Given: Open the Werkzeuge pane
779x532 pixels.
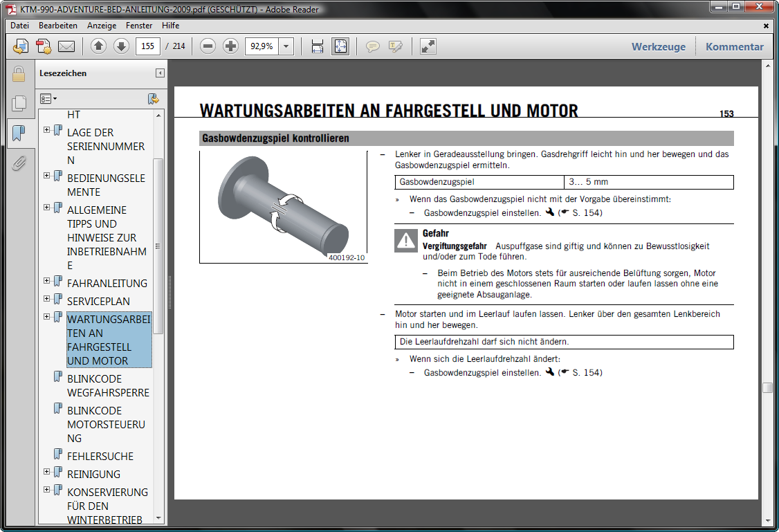Looking at the screenshot, I should [658, 47].
